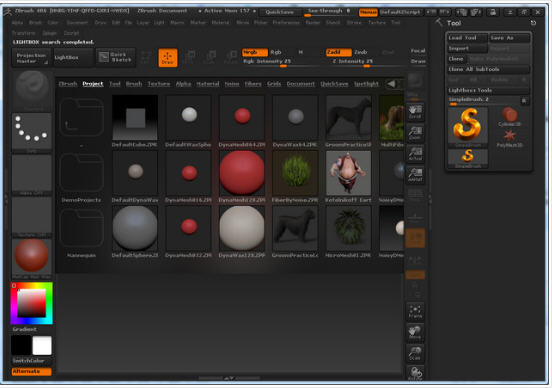This screenshot has height=388, width=552.
Task: Open the DemoProjects folder
Action: point(81,173)
